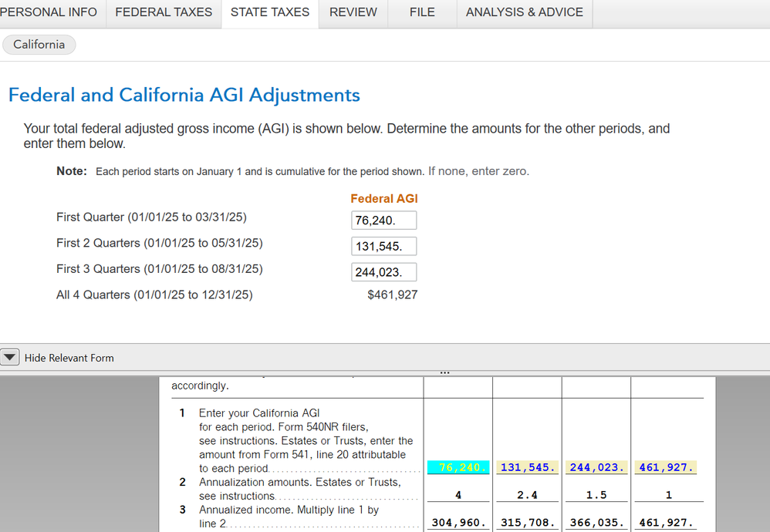Click the First Quarter Federal AGI field
Screen dimensions: 770x532
pos(383,221)
